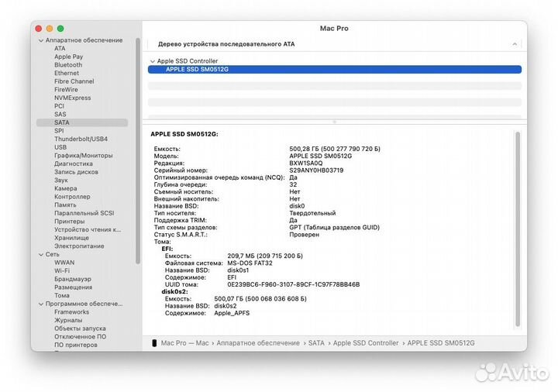Click the revision value BXW1SA0Q
The image size is (558, 392).
[x=306, y=163]
